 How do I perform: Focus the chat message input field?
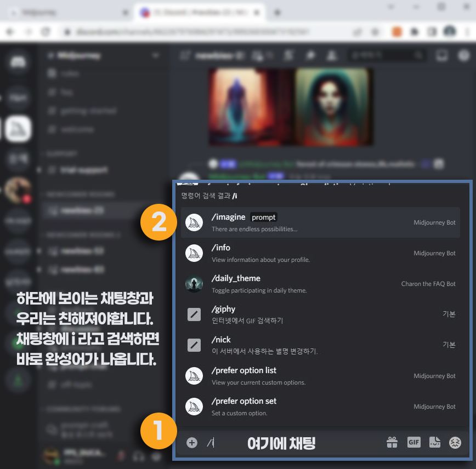291,443
